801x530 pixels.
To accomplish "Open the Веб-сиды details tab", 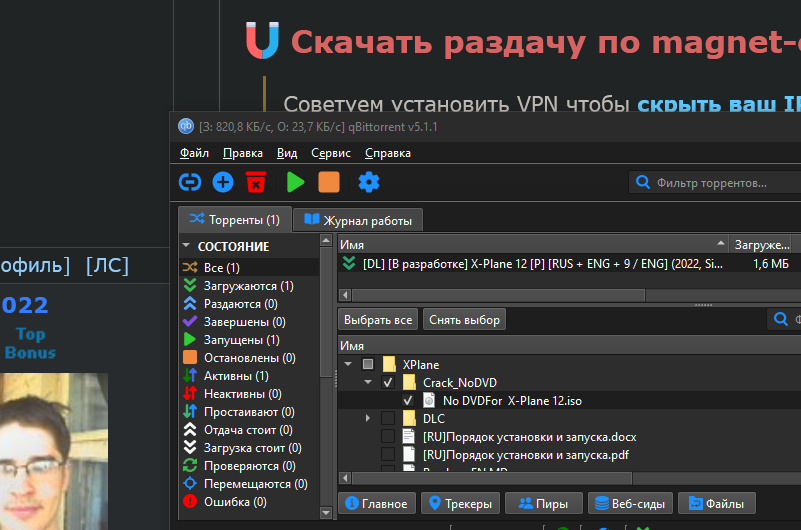I will 630,503.
